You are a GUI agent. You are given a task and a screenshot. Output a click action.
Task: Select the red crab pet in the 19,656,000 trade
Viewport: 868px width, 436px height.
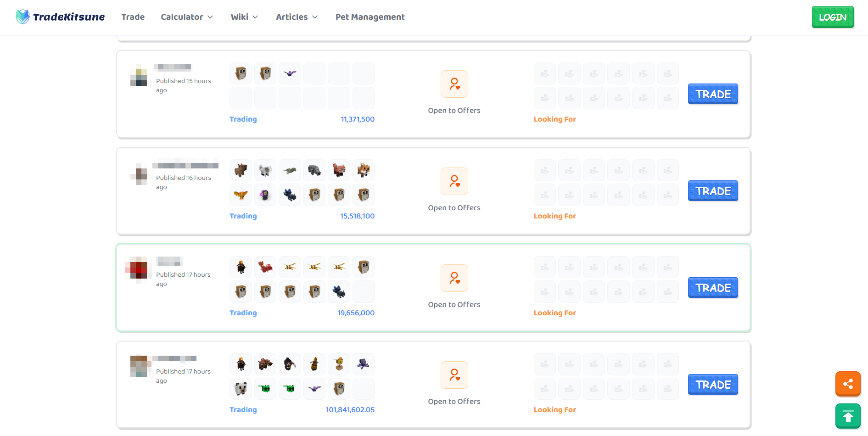[x=265, y=267]
